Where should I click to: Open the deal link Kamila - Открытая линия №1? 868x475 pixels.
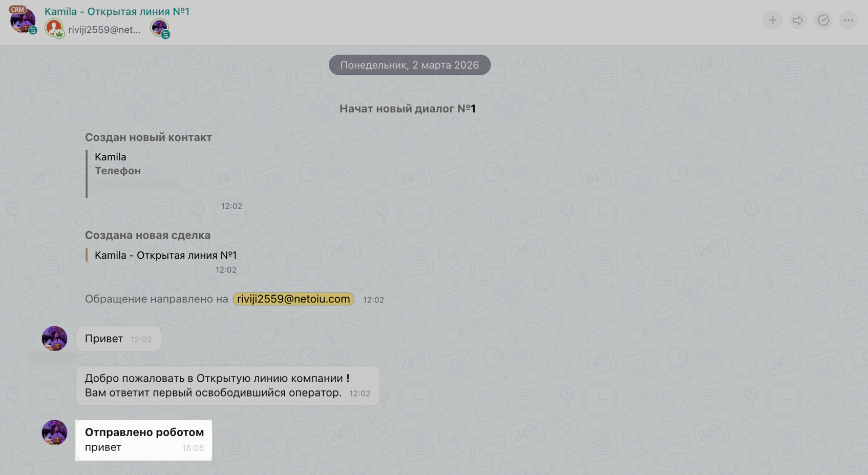pos(165,255)
